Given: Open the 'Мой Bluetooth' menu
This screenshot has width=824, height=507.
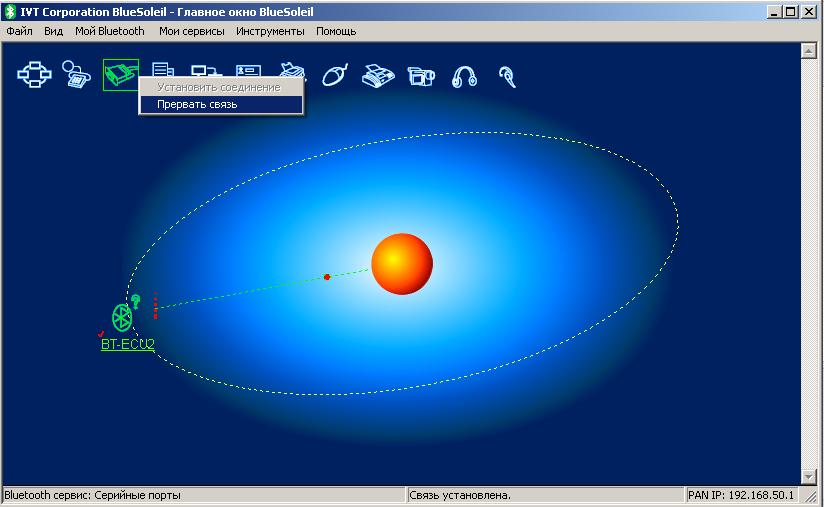Looking at the screenshot, I should [109, 31].
